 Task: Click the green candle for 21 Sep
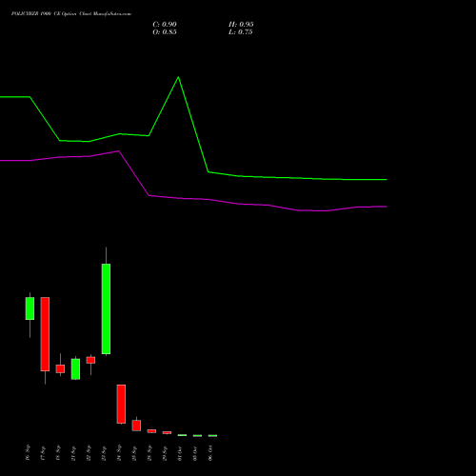pyautogui.click(x=75, y=369)
